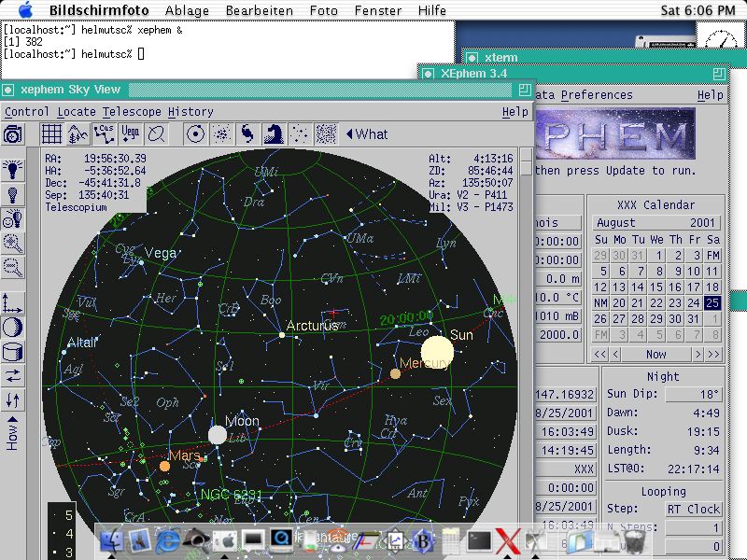Click the Sun Dip 18° field
Viewport: 747px width, 560px height.
[x=693, y=394]
